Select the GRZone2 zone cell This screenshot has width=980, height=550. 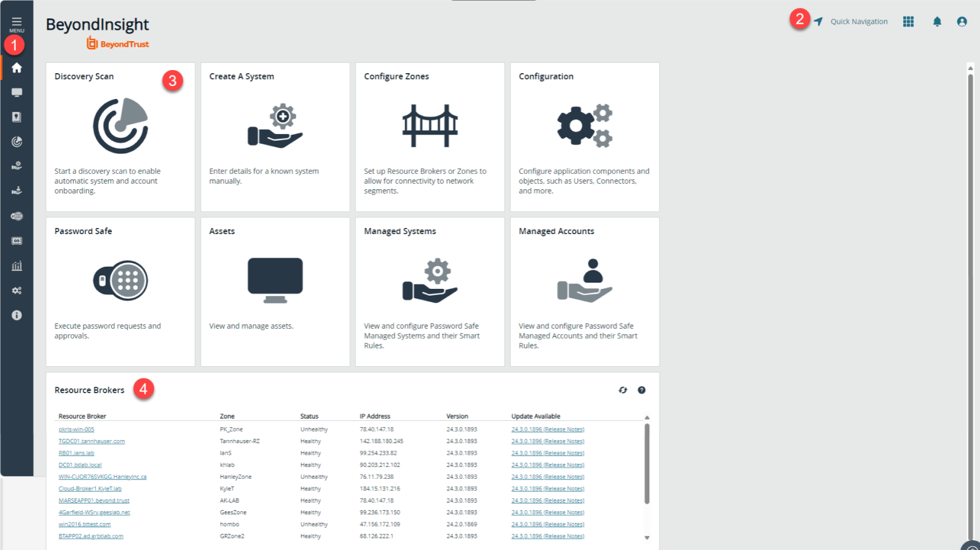(232, 536)
